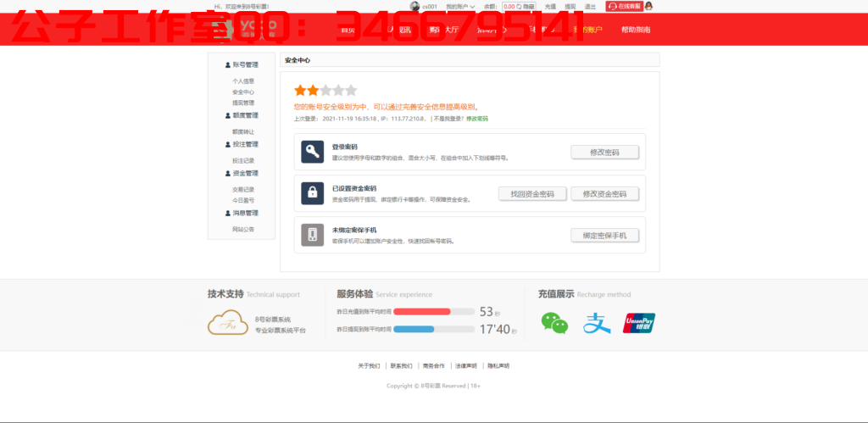Click the padlock icon for 资金密码
Image resolution: width=868 pixels, height=423 pixels.
(x=312, y=193)
